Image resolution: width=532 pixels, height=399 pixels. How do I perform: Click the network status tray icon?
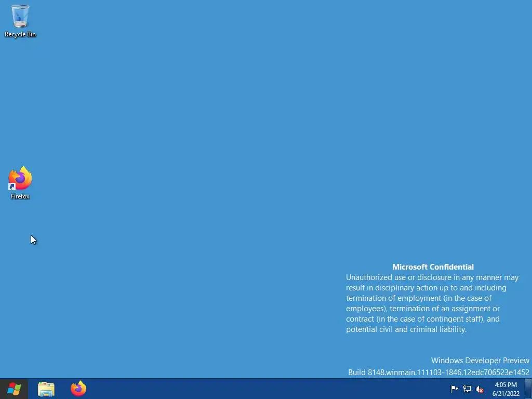[x=467, y=389]
